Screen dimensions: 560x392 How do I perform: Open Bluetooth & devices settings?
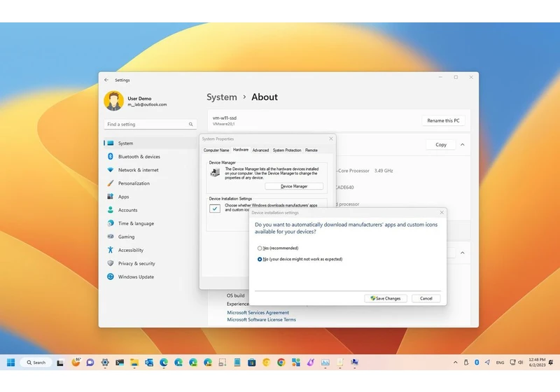point(150,156)
